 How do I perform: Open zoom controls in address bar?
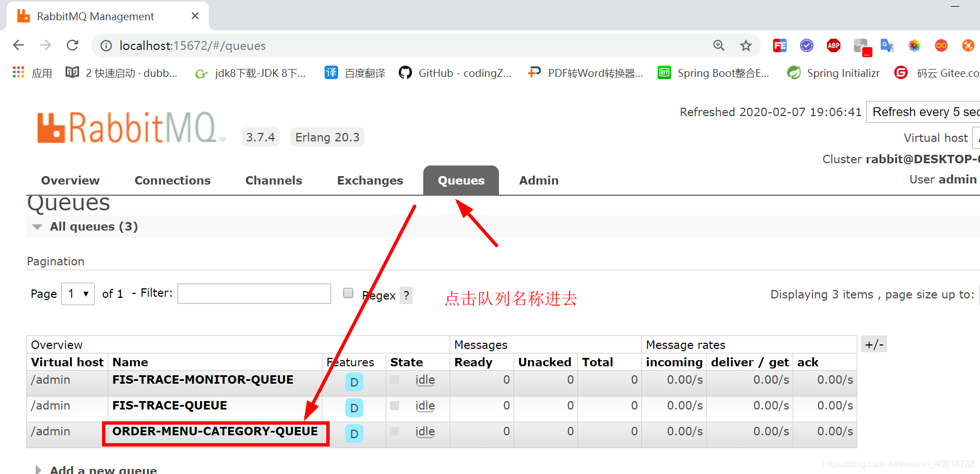tap(719, 45)
